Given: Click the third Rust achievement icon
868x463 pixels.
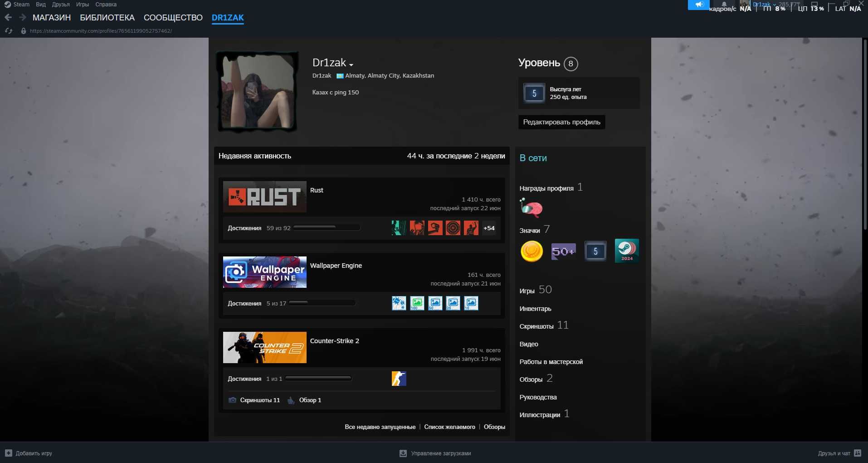Looking at the screenshot, I should pos(435,228).
